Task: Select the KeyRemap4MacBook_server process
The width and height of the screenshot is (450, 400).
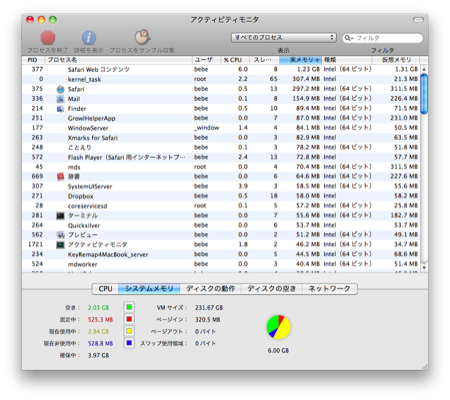Action: point(221,254)
